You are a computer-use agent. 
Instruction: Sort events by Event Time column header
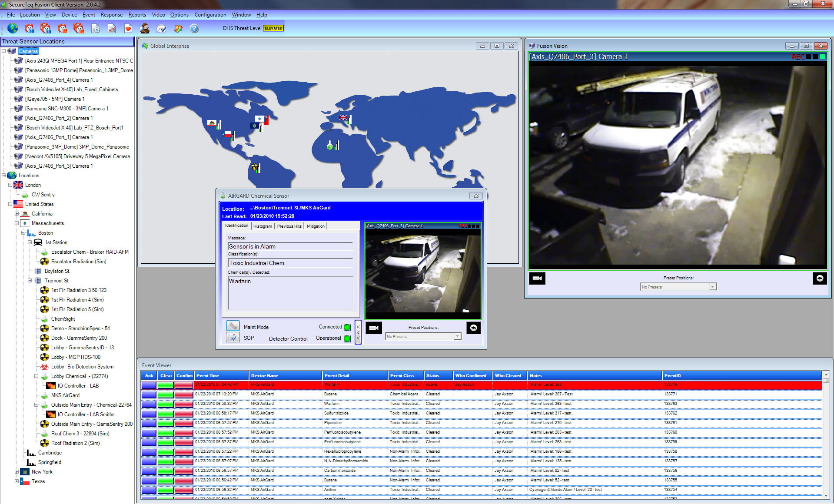(221, 376)
